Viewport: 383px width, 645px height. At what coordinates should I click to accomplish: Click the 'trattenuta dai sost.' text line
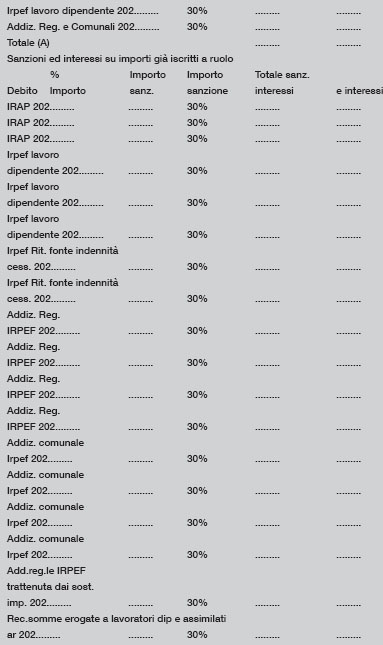(50, 587)
